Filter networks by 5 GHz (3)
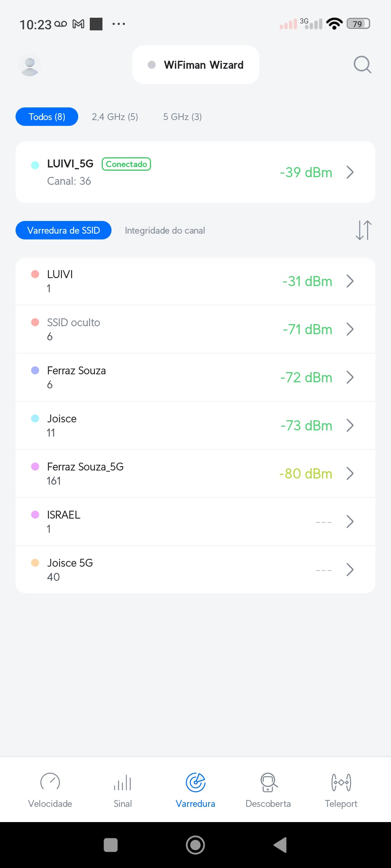 (182, 117)
